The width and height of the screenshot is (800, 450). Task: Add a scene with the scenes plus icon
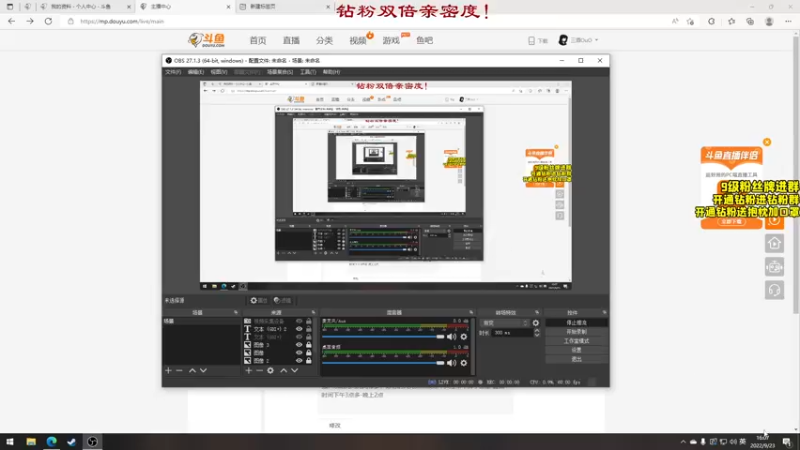click(x=168, y=370)
